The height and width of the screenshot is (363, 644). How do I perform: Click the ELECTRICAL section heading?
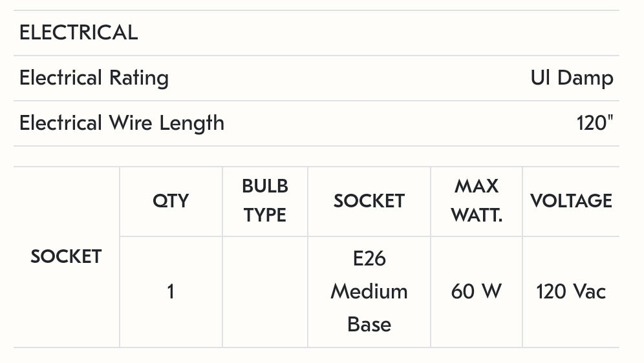point(78,33)
